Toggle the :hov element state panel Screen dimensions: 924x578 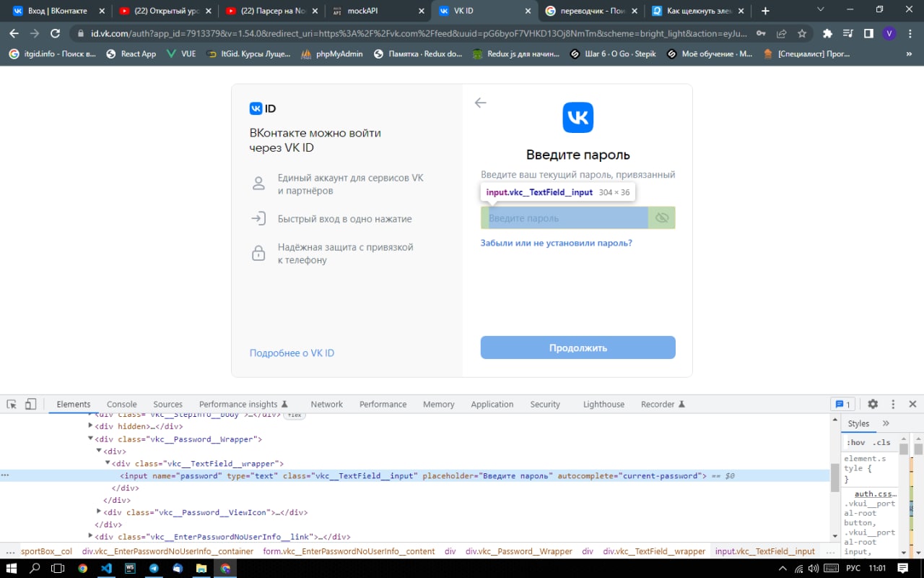pos(855,442)
